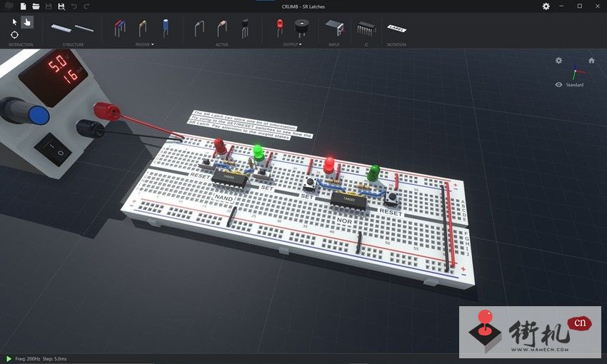Expand the Output components dropdown
The image size is (607, 364).
click(292, 44)
